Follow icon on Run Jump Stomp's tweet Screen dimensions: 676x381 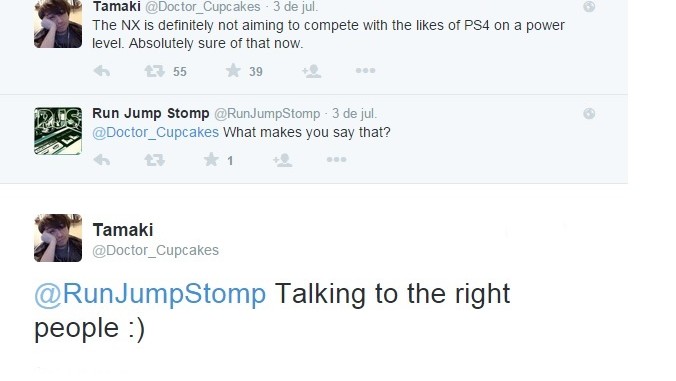282,160
